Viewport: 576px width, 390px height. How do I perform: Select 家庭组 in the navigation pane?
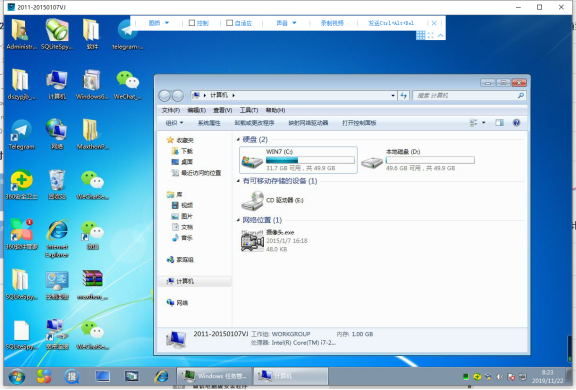180,260
